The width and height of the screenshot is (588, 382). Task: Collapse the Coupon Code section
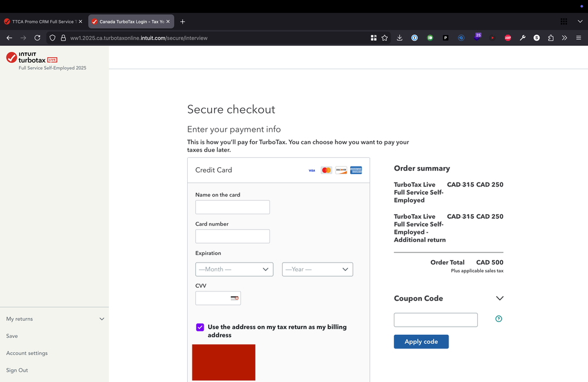tap(500, 298)
